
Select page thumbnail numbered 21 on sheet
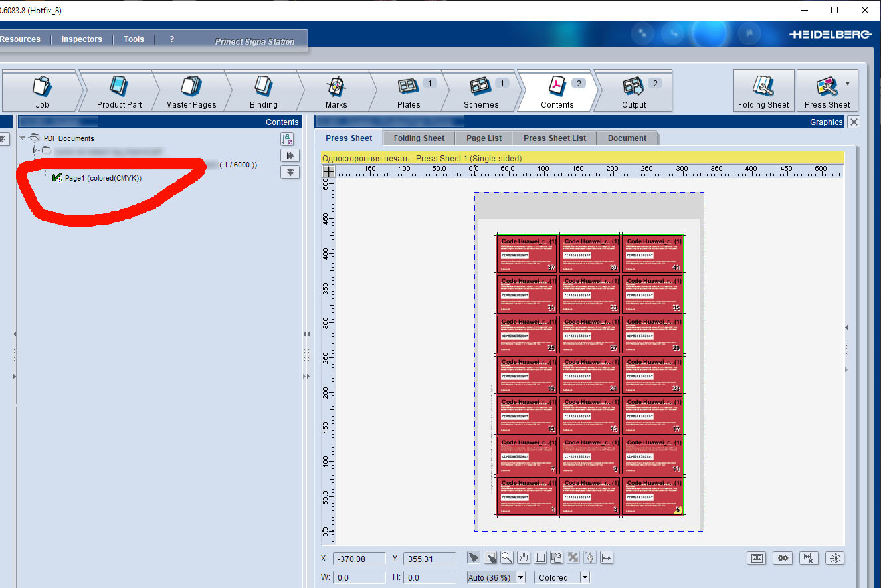[589, 375]
